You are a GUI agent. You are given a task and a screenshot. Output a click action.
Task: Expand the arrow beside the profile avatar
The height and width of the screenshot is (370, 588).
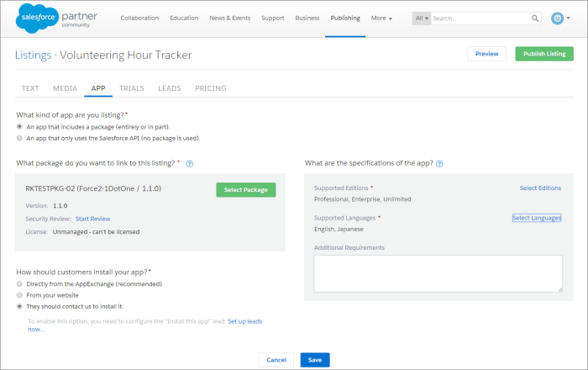(x=568, y=18)
